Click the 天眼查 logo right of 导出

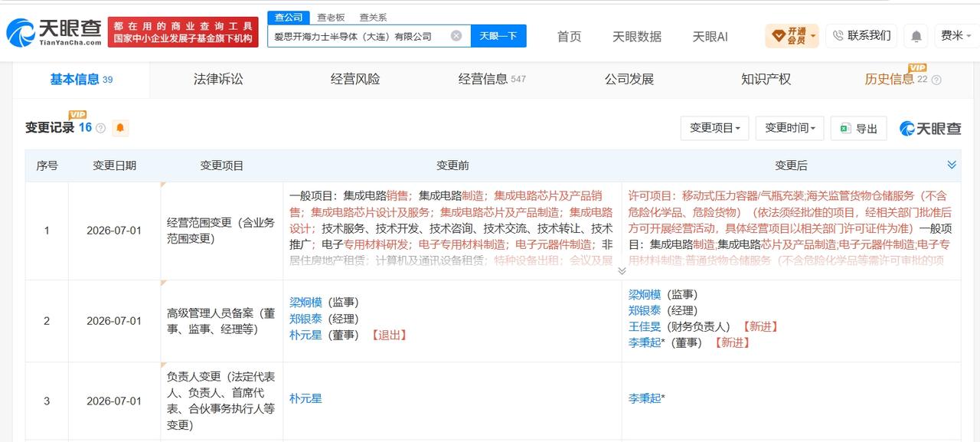click(930, 128)
